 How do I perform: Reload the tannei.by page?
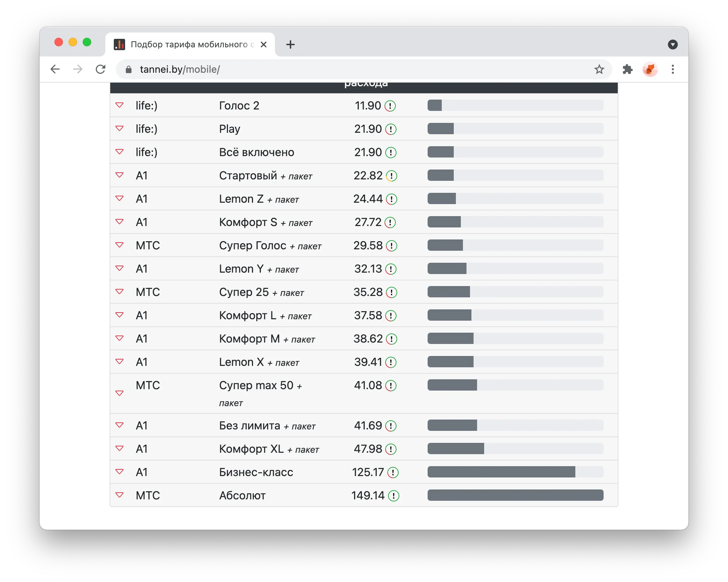101,69
